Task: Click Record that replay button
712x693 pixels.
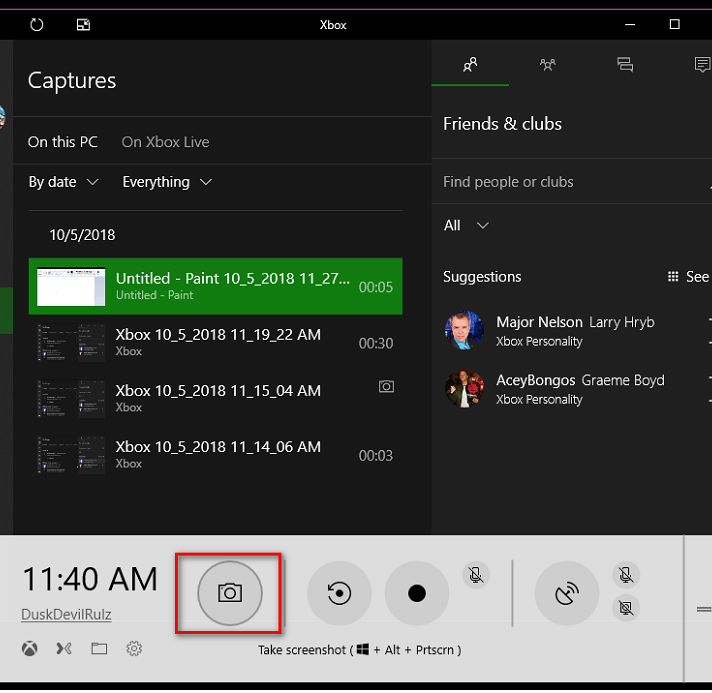Action: click(339, 594)
